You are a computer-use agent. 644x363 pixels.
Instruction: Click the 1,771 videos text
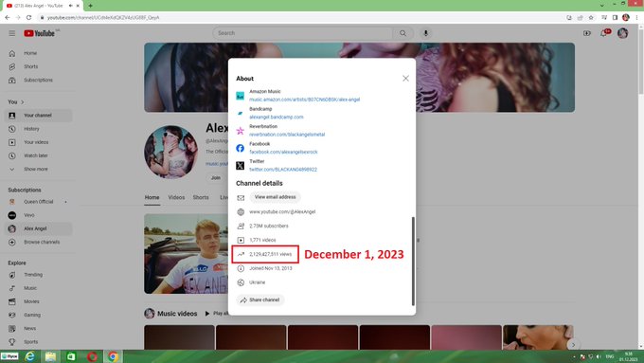point(262,240)
